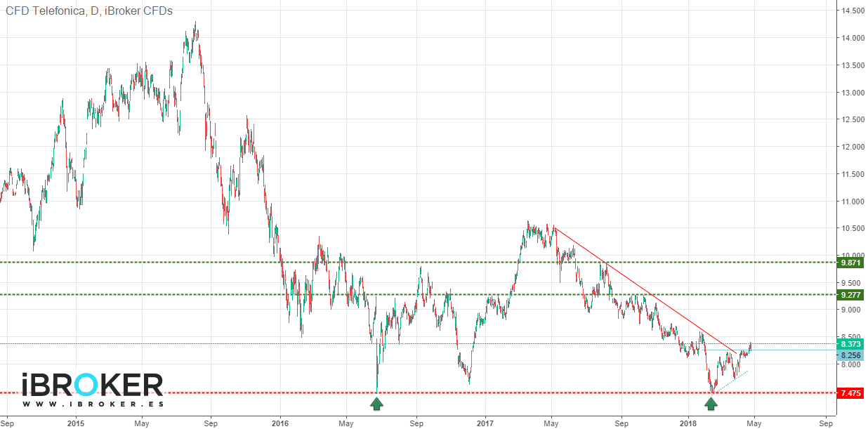This screenshot has height=429, width=868.
Task: Click the green up-arrow marker below the 2016 low
Action: click(x=377, y=404)
